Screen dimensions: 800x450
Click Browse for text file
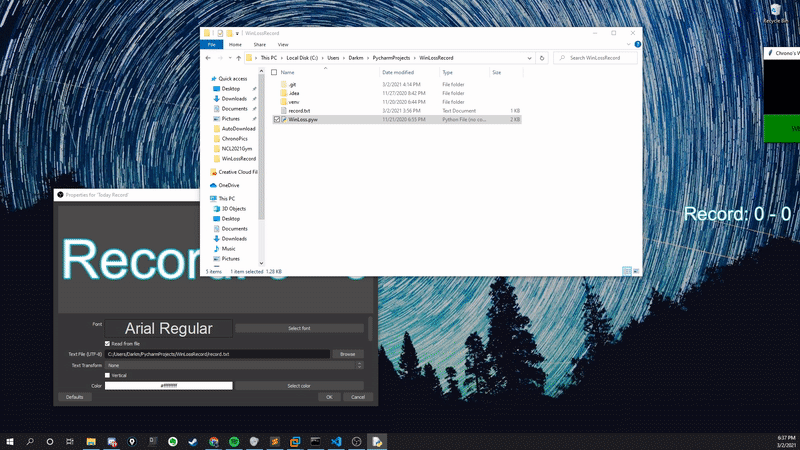pos(347,354)
